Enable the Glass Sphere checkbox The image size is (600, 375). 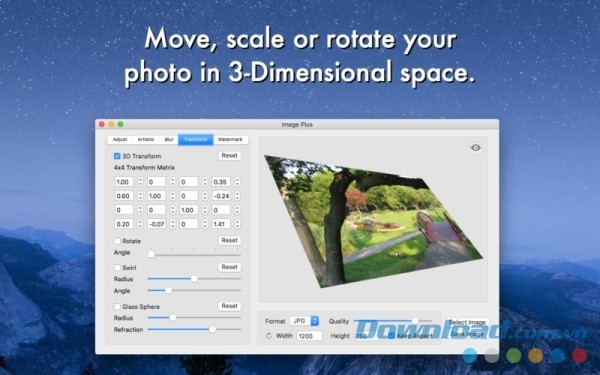pyautogui.click(x=117, y=307)
